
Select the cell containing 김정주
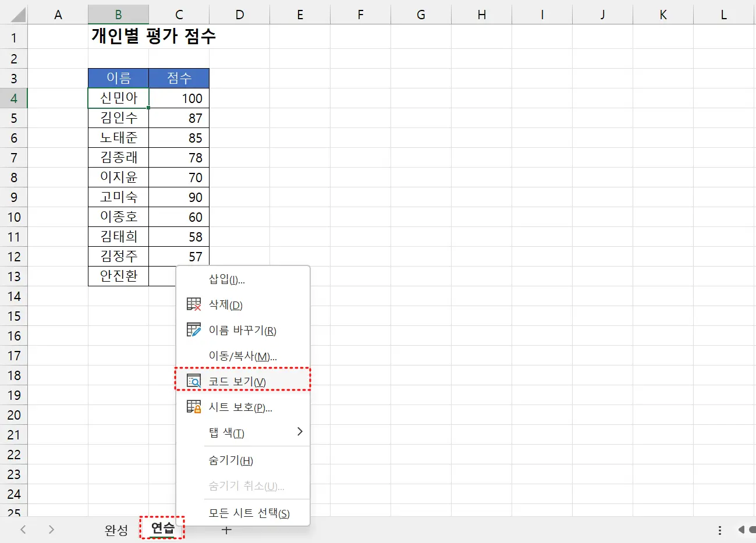[119, 257]
